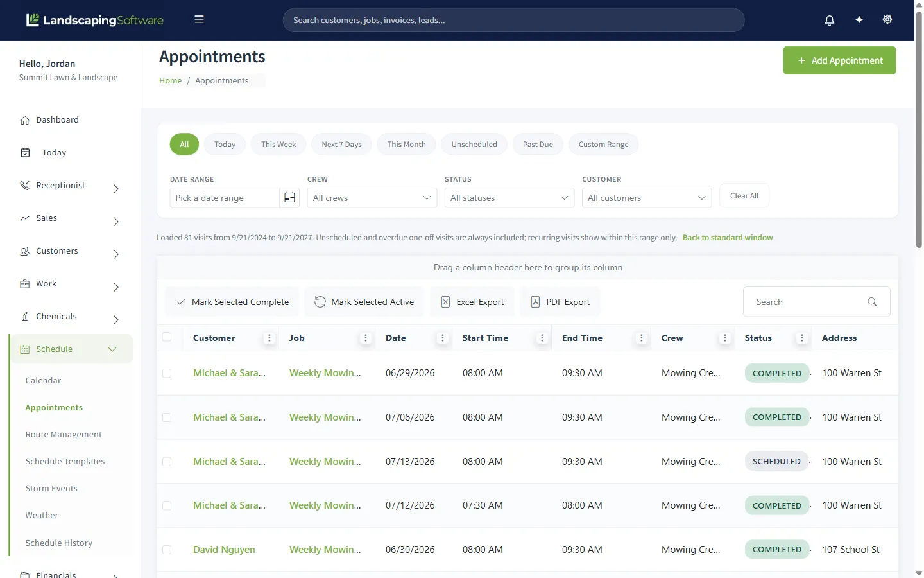Check the row dated 07/13/2026
Viewport: 924px width, 578px height.
[x=167, y=462]
